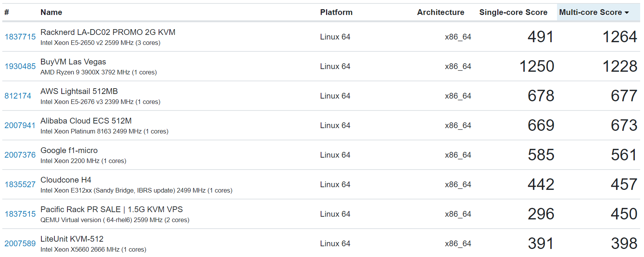Screen dimensions: 644x257
Task: Click the Platform column header
Action: click(336, 12)
